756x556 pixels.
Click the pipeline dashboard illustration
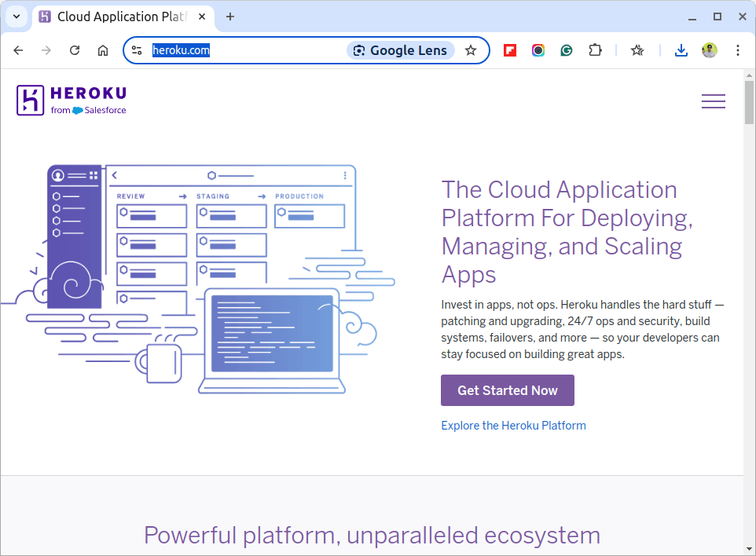(x=198, y=280)
